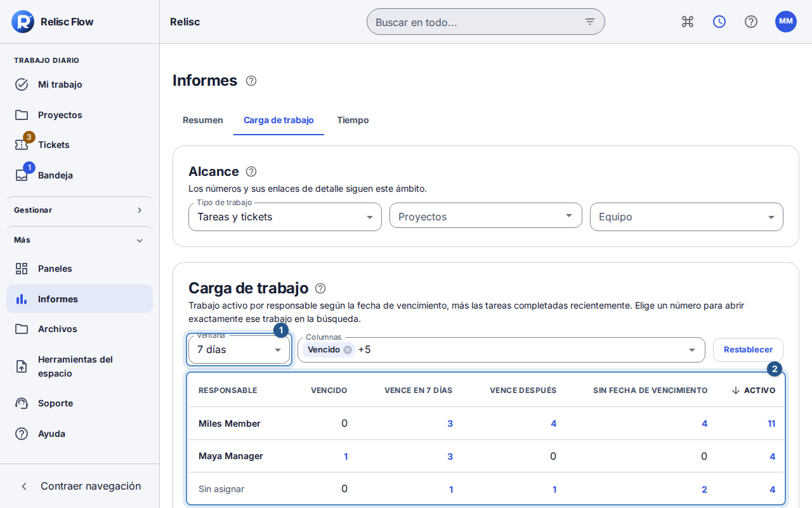Switch to the Resumen tab
Screen dimensions: 812x508
click(203, 120)
